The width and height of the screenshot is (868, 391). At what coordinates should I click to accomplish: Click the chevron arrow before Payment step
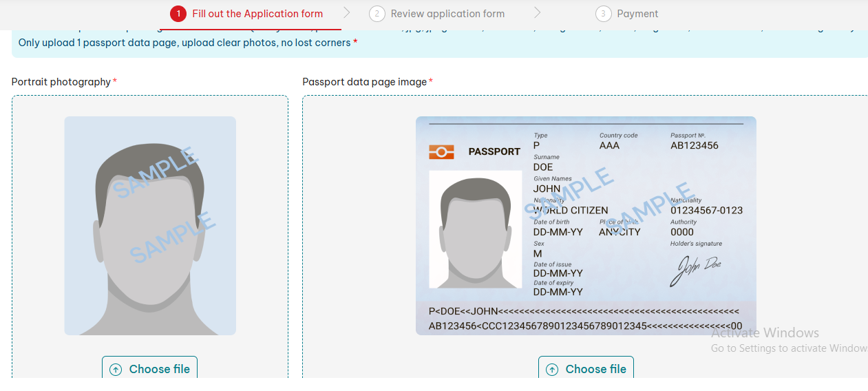tap(537, 13)
